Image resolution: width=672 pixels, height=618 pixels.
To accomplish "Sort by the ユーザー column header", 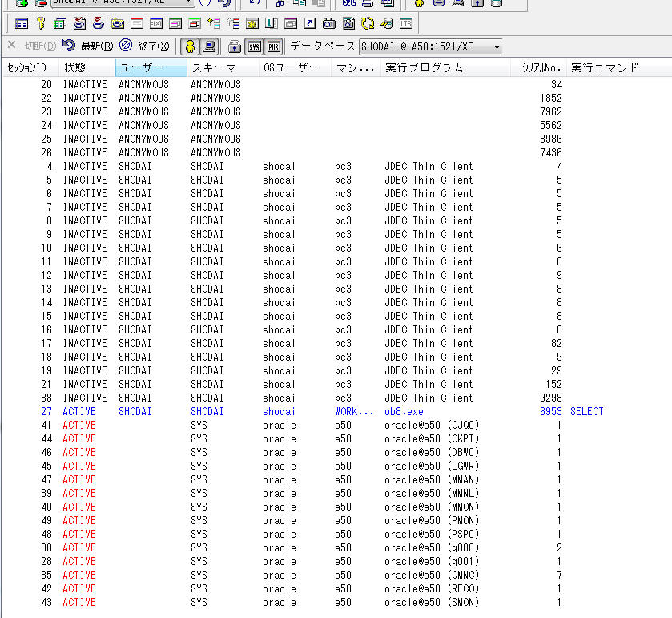I will click(x=151, y=68).
